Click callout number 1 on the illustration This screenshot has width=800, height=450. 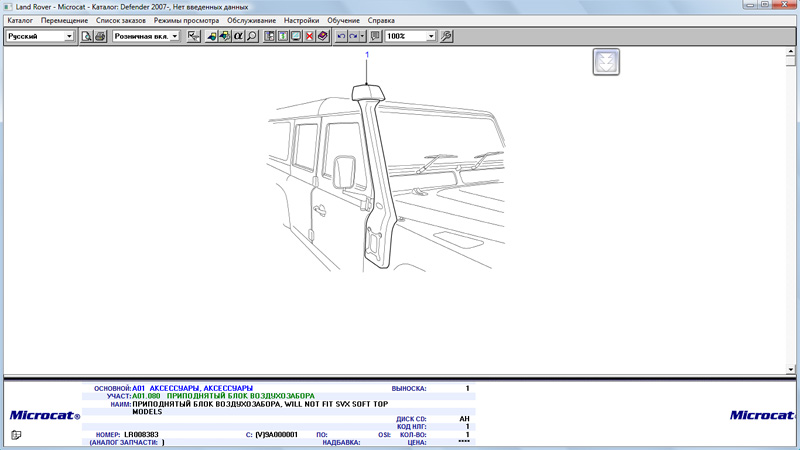(367, 55)
